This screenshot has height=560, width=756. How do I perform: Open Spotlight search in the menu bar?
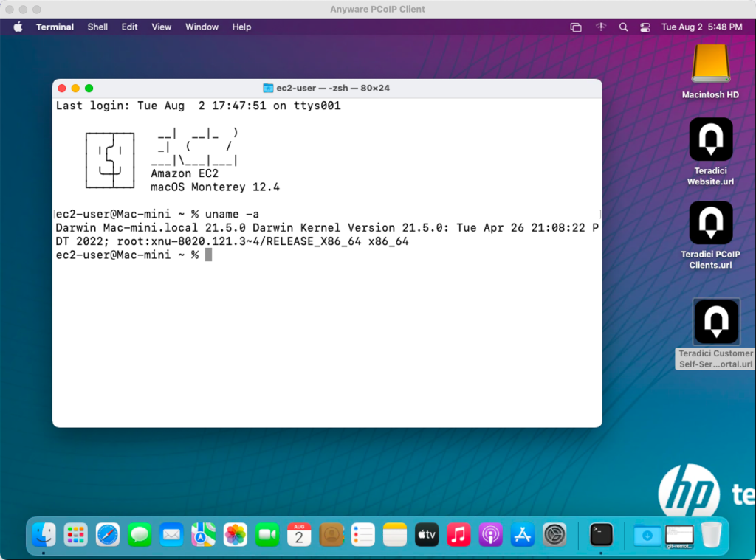point(623,27)
